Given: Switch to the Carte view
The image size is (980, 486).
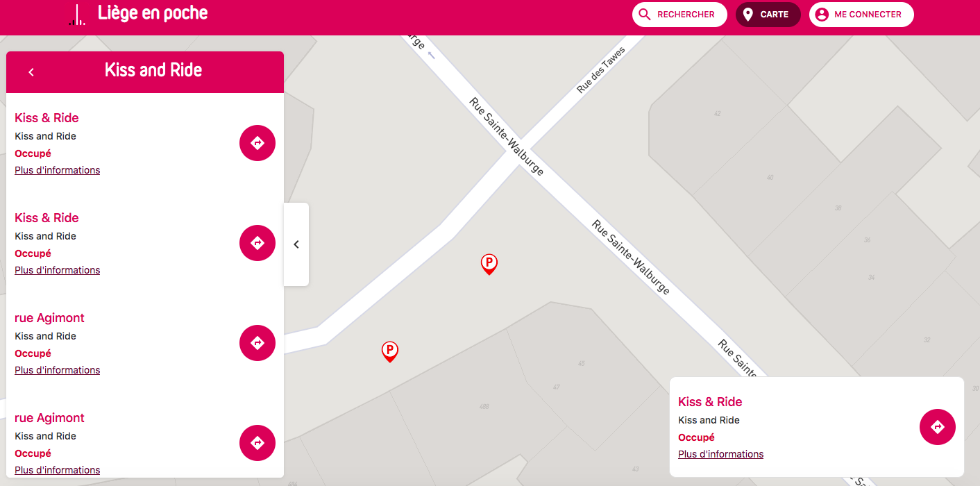Looking at the screenshot, I should coord(768,15).
